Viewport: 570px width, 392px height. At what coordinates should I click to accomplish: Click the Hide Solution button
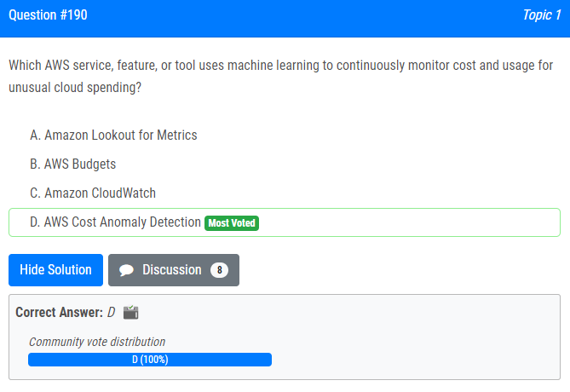click(55, 270)
